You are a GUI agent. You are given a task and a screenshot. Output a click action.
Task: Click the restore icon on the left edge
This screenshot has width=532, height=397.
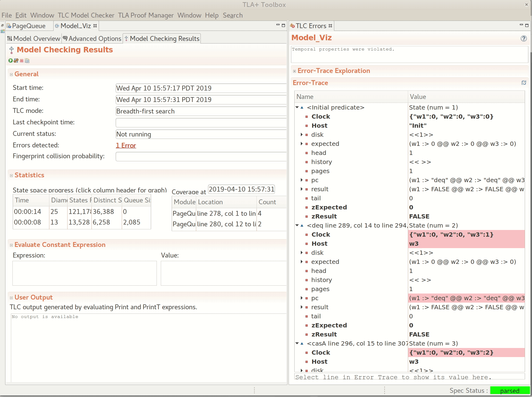point(2,25)
